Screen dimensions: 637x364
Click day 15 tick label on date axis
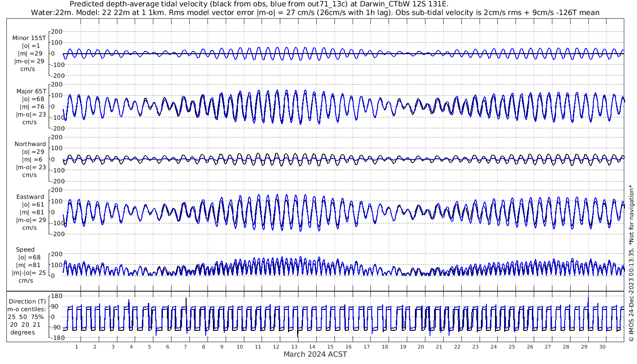click(x=330, y=347)
